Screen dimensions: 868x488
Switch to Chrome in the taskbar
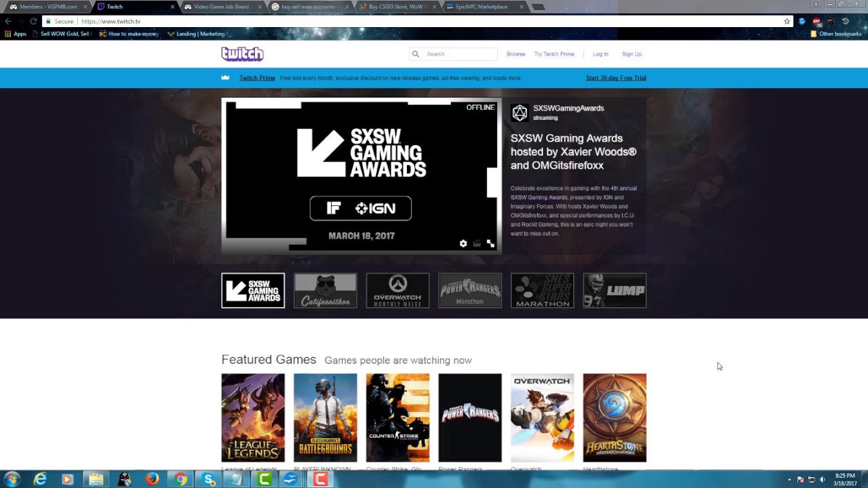(180, 479)
